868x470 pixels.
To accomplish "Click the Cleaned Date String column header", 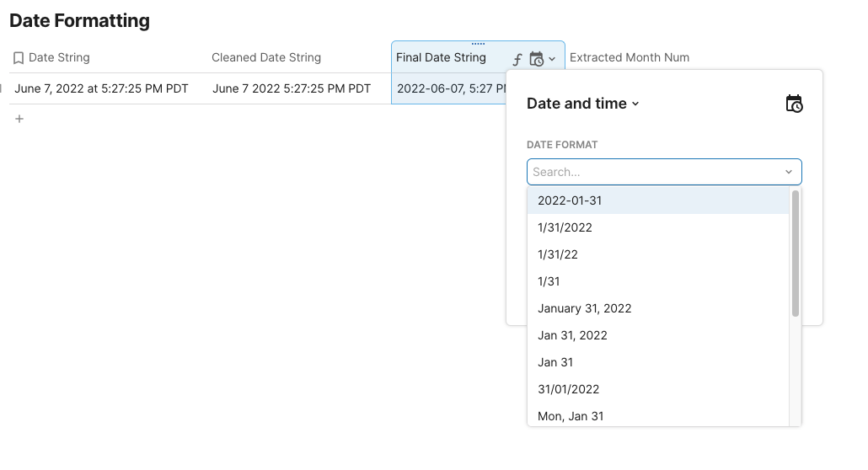I will [266, 58].
